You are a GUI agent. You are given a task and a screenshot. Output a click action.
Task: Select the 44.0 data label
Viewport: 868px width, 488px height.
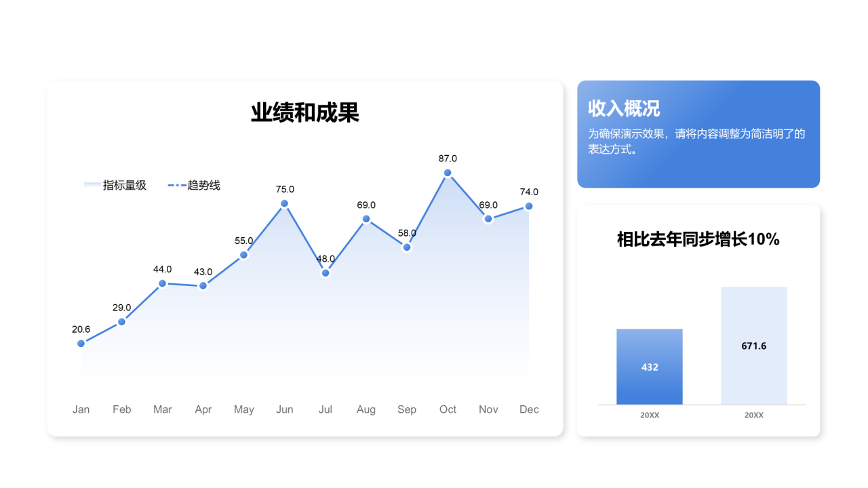[x=163, y=269]
